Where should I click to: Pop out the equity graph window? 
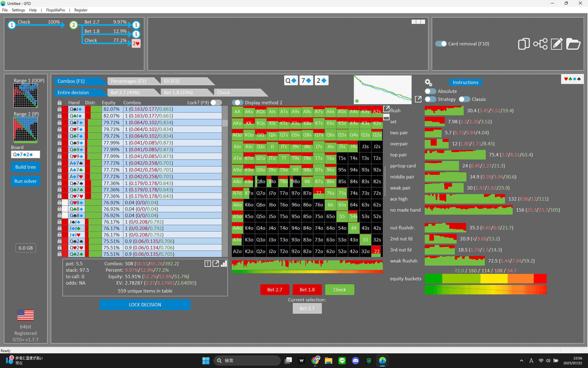coord(418,99)
